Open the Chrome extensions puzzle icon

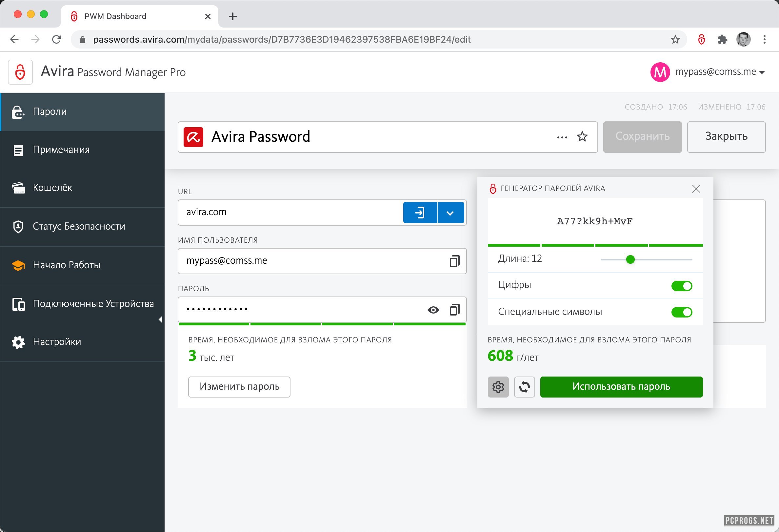pos(722,40)
